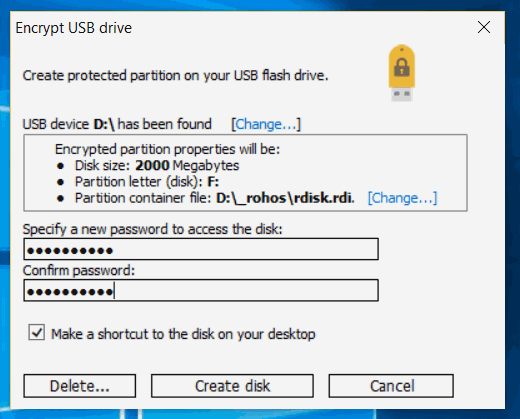The width and height of the screenshot is (520, 419).
Task: Change the detected USB device link
Action: (266, 124)
